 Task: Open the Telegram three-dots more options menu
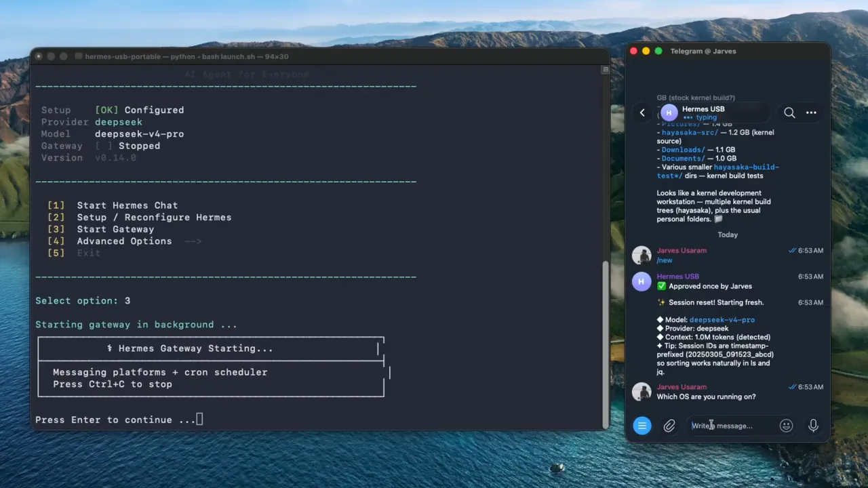point(811,113)
